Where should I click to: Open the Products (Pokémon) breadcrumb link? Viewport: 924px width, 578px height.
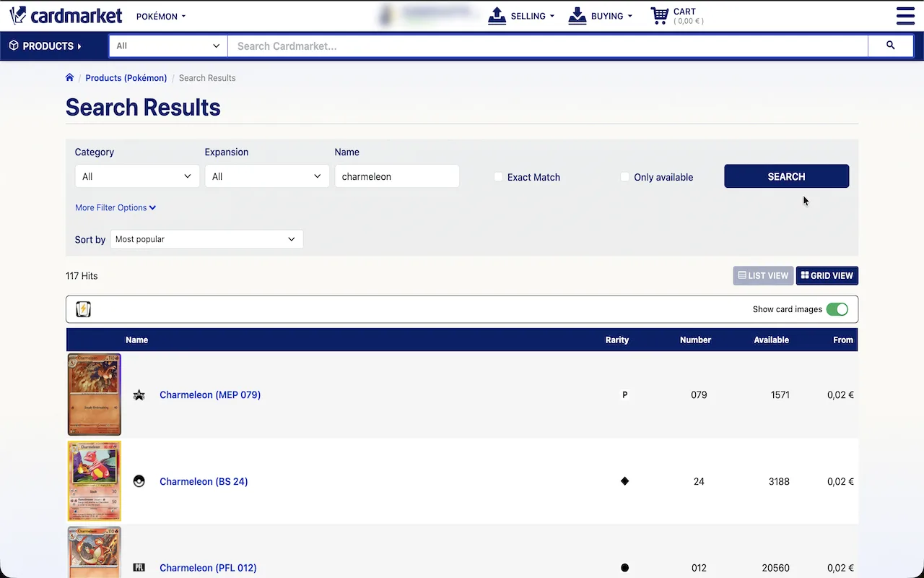click(126, 78)
